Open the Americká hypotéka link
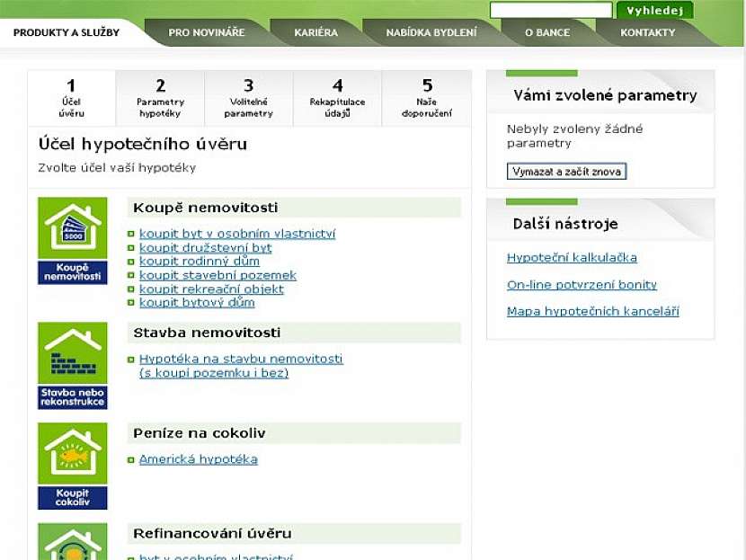Image resolution: width=746 pixels, height=560 pixels. (x=198, y=459)
